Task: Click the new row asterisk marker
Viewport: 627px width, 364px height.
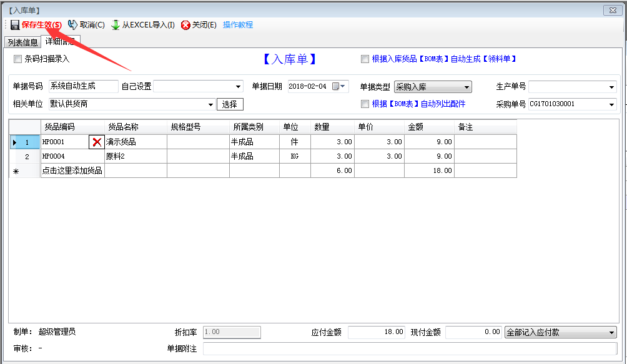Action: coord(16,171)
